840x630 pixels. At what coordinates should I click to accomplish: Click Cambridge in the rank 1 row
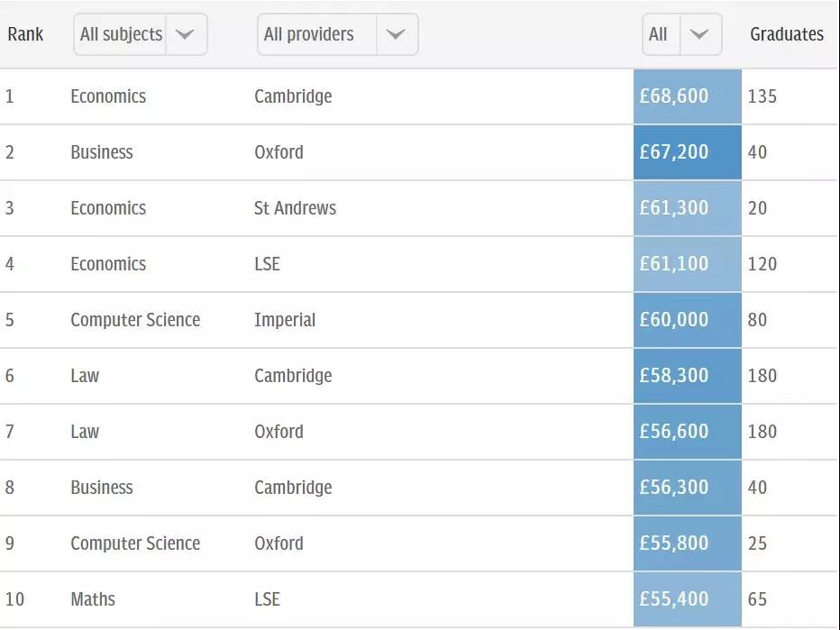(293, 96)
